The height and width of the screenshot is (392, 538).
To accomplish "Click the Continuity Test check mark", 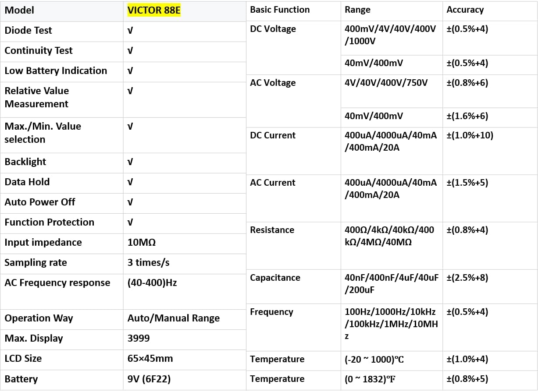I will click(x=130, y=51).
